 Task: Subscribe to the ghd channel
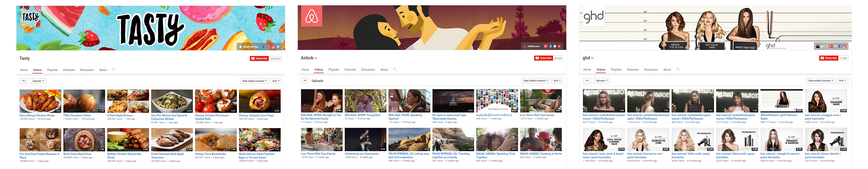tap(829, 58)
